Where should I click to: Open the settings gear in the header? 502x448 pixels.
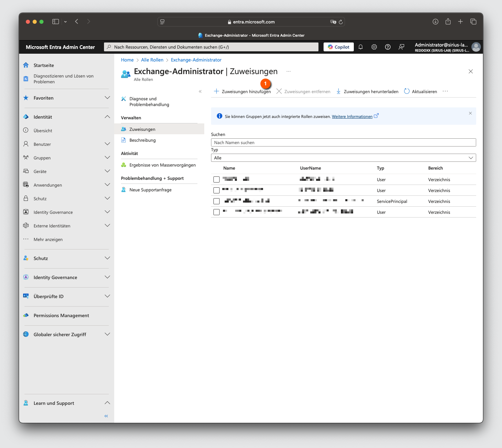click(374, 47)
